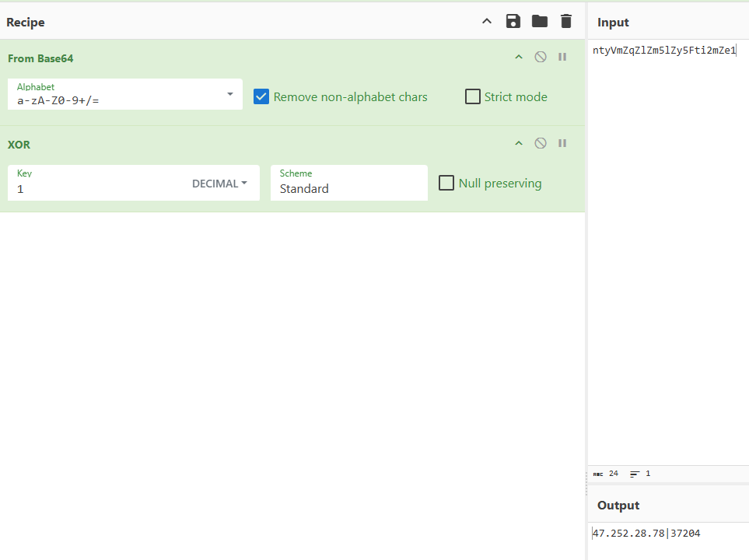Disable the XOR operation
Viewport: 749px width, 560px height.
(541, 143)
